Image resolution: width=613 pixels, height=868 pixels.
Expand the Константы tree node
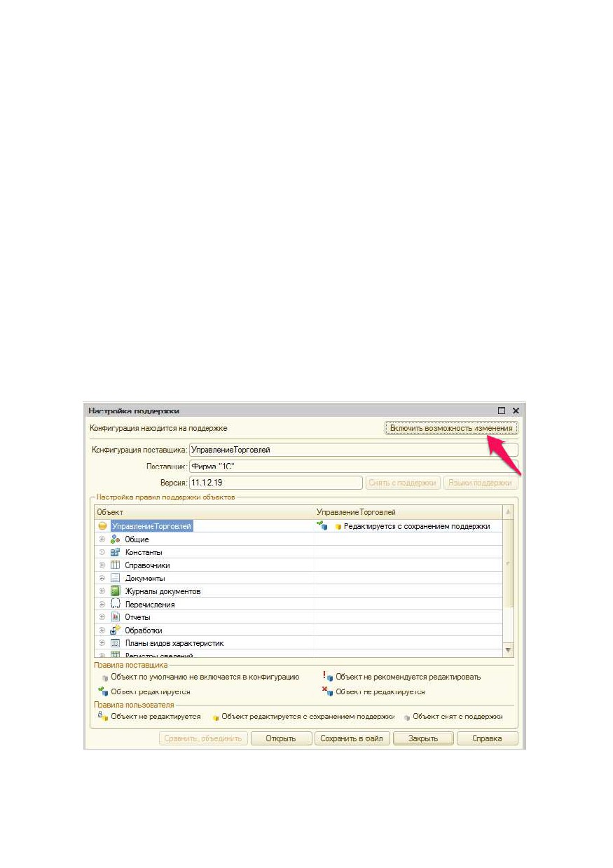[x=102, y=552]
